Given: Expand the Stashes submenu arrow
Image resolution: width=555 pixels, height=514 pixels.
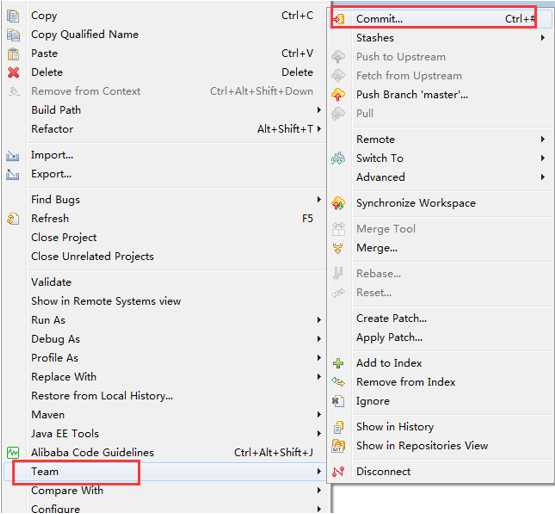Looking at the screenshot, I should pos(543,38).
